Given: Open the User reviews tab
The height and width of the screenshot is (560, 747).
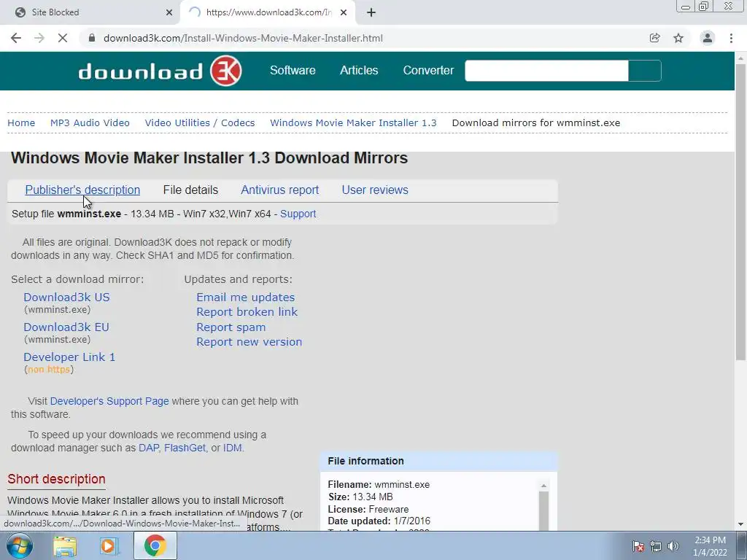Looking at the screenshot, I should point(375,190).
